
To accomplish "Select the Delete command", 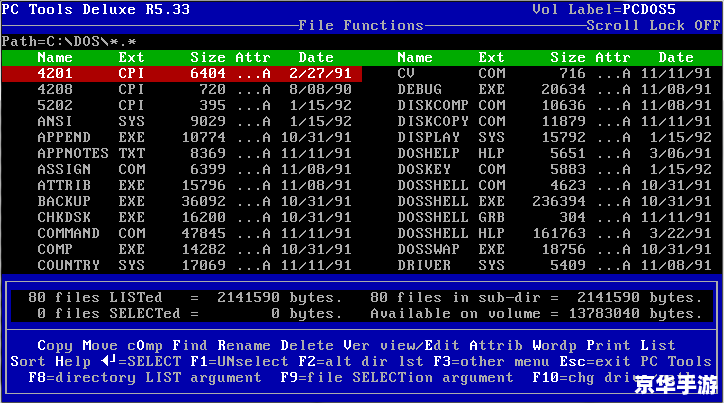I will (x=308, y=346).
